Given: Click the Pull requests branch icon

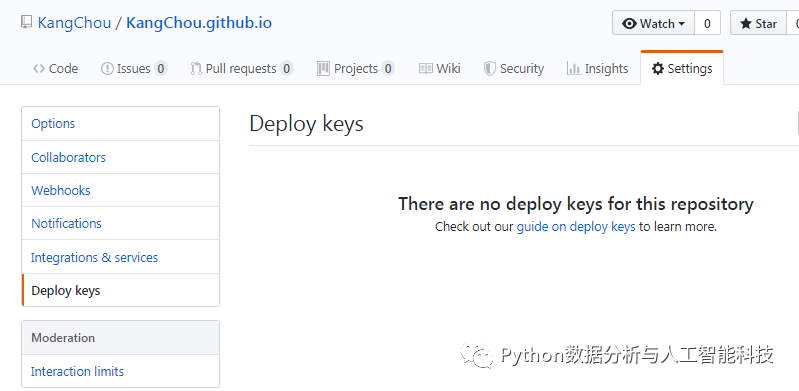Looking at the screenshot, I should 196,69.
